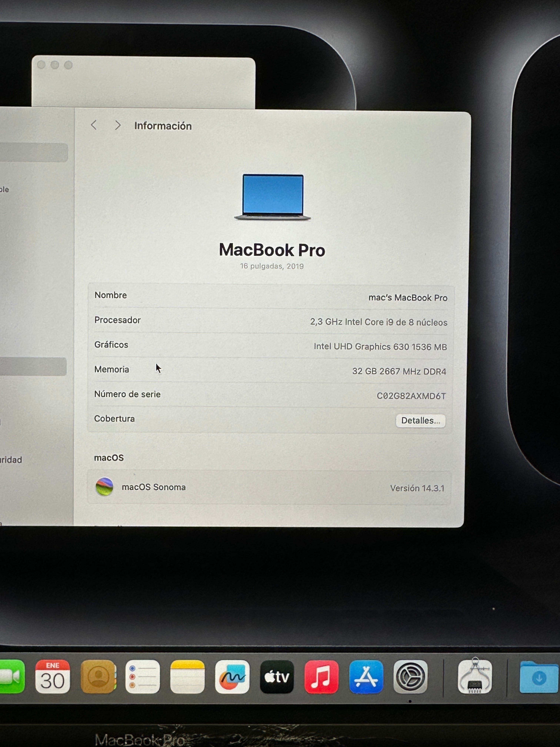The image size is (560, 747).
Task: Click the Memoria row label
Action: point(112,369)
